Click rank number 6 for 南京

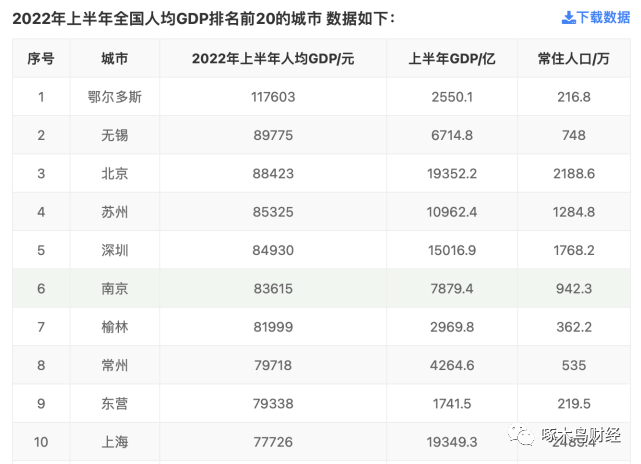click(41, 289)
